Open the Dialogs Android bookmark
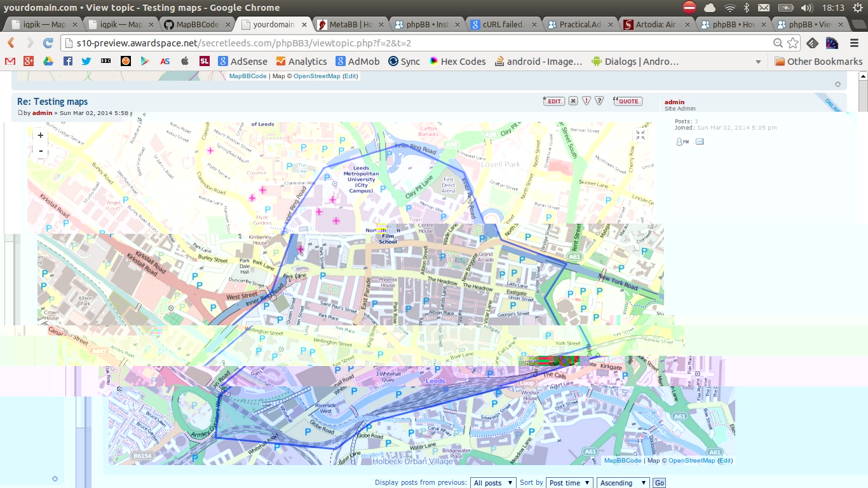 click(x=635, y=62)
